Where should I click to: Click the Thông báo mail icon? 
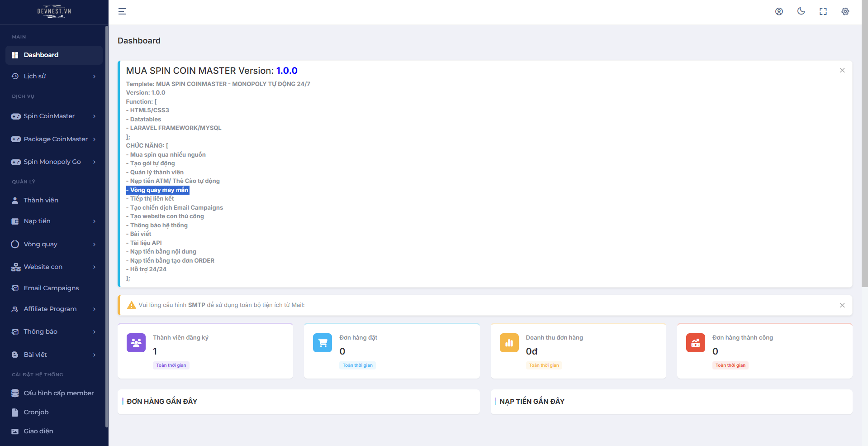pos(15,332)
